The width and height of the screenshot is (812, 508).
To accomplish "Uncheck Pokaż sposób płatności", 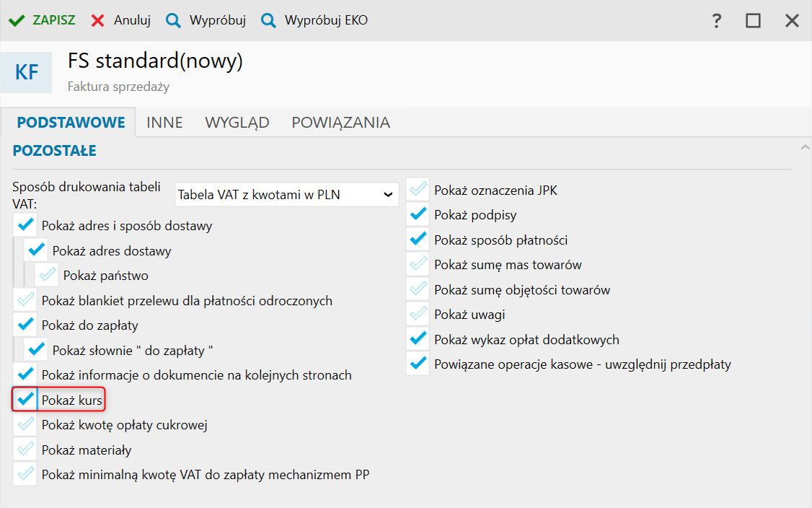I will [x=418, y=240].
